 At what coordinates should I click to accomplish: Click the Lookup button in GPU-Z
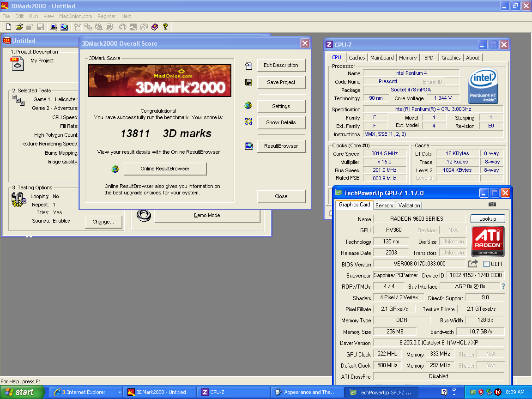coord(488,219)
